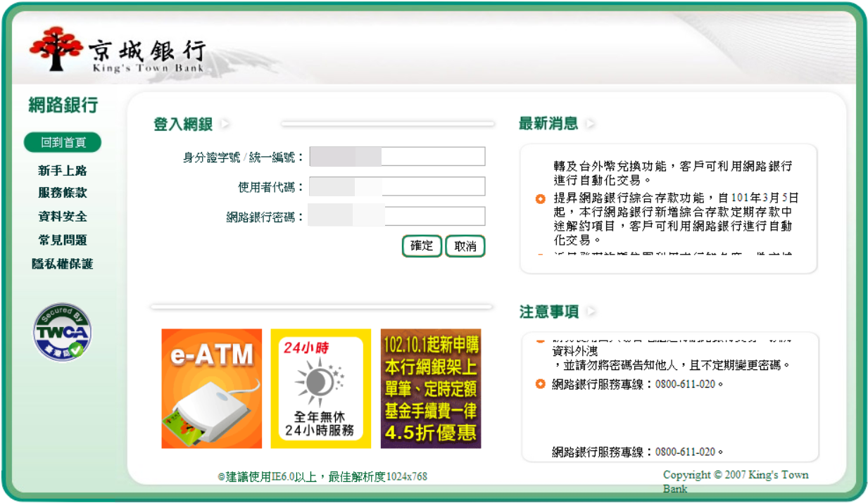Image resolution: width=868 pixels, height=503 pixels.
Task: Focus the 使用者代碼 input field
Action: click(398, 186)
